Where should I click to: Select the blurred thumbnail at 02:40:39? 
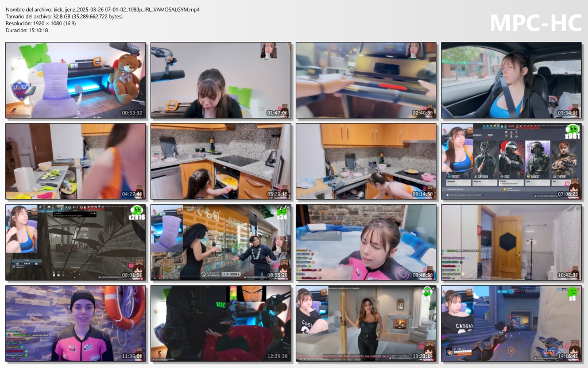[366, 80]
